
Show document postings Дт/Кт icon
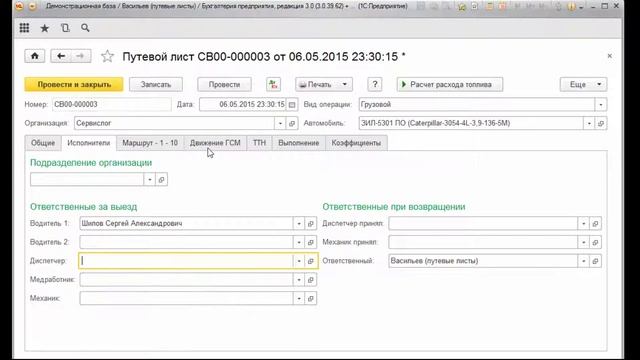(x=273, y=84)
